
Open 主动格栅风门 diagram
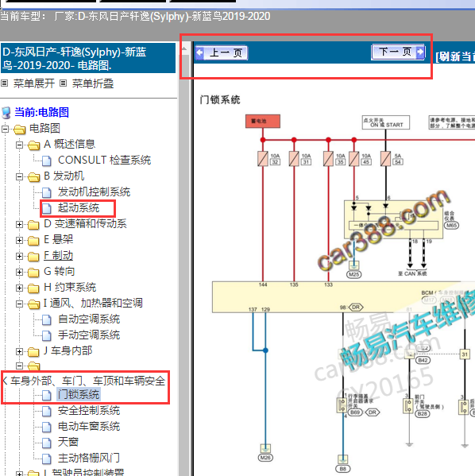point(89,458)
